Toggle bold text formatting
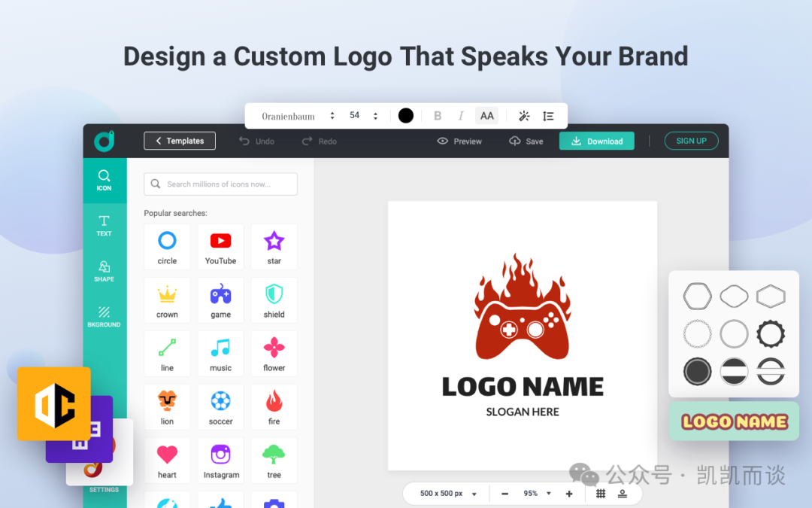The image size is (812, 508). 438,116
